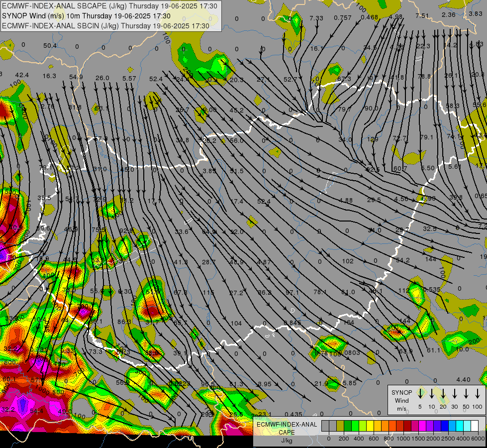Click the map value 16.1
The width and height of the screenshot is (487, 448).
(x=317, y=48)
